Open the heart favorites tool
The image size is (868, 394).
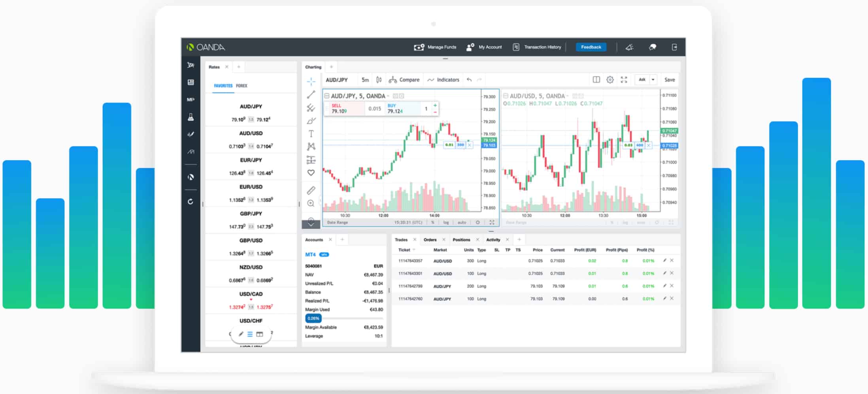coord(311,173)
